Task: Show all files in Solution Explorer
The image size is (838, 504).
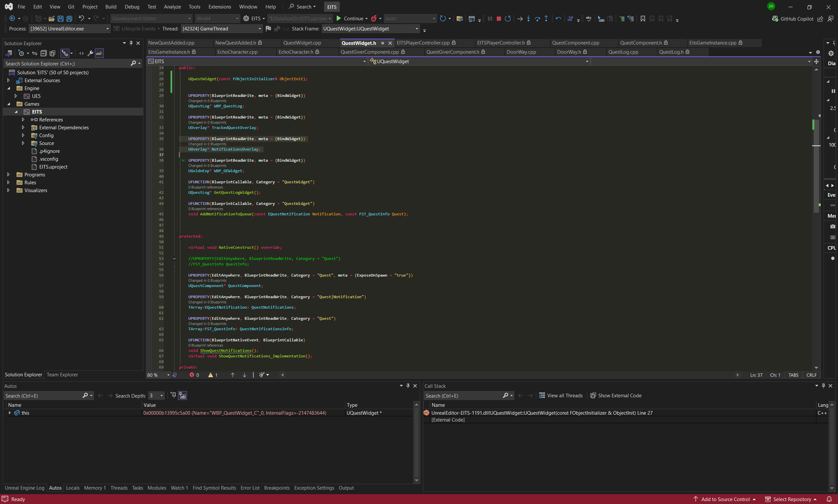Action: [x=52, y=53]
